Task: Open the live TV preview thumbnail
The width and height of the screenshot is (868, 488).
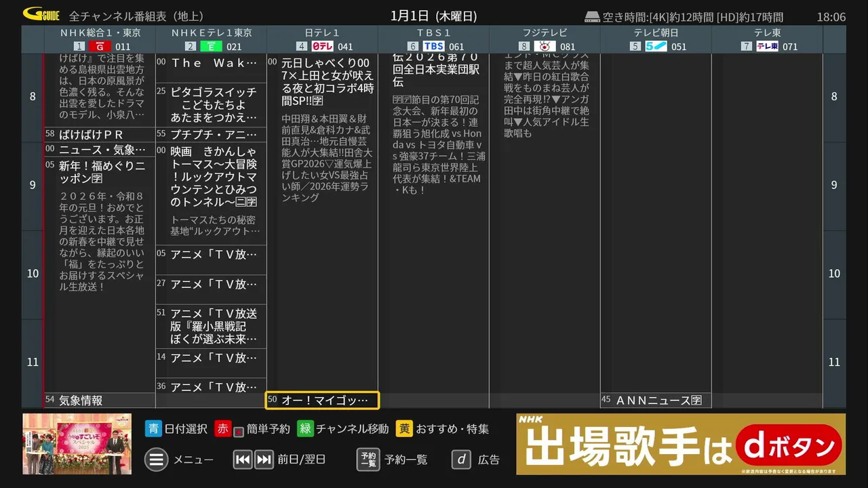Action: pyautogui.click(x=77, y=444)
